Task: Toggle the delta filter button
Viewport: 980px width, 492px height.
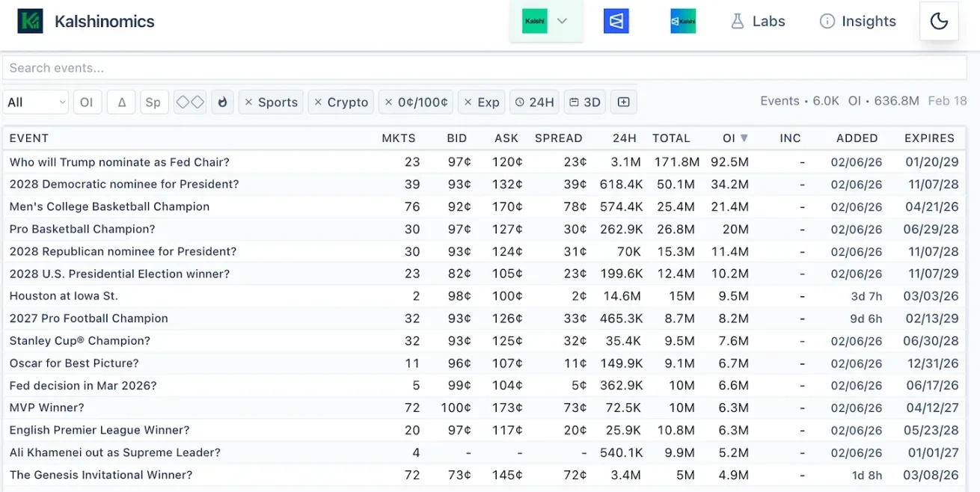Action: point(121,102)
